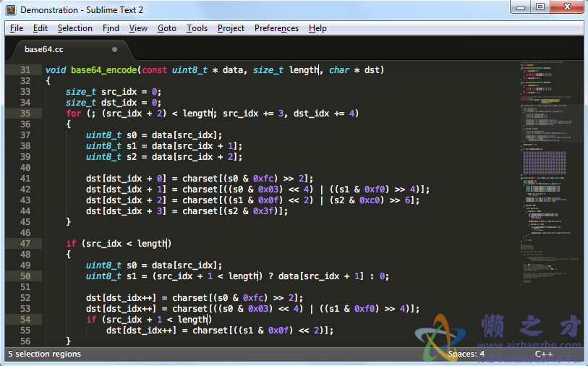
Task: Click the base64_encode function name
Action: tap(104, 70)
